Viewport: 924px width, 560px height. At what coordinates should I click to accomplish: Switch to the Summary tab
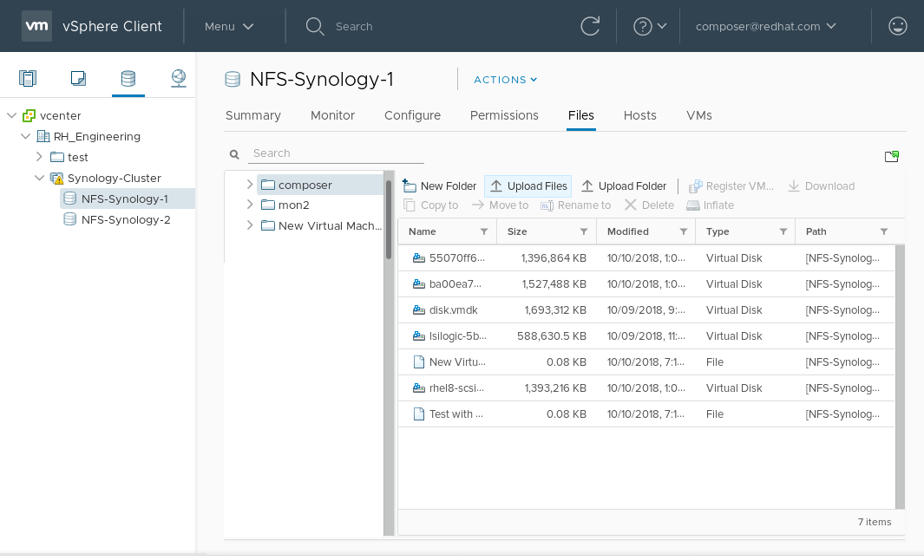[x=253, y=115]
